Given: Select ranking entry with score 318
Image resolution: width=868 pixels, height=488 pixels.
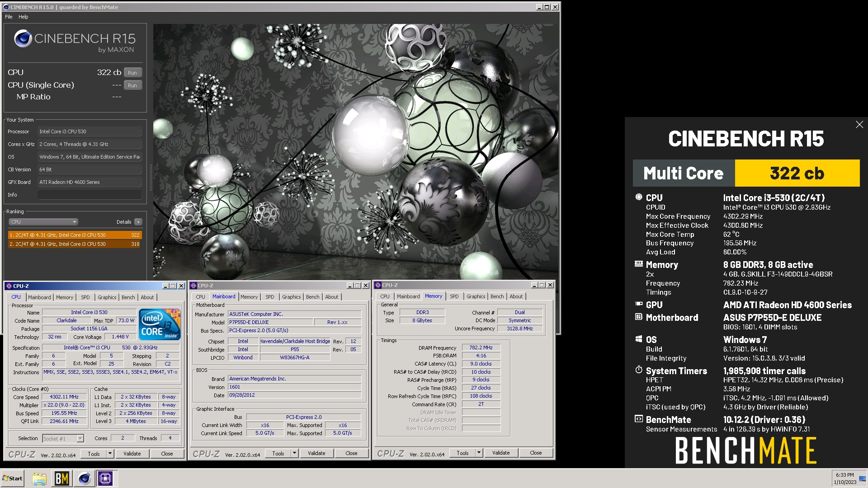Looking at the screenshot, I should (x=75, y=244).
